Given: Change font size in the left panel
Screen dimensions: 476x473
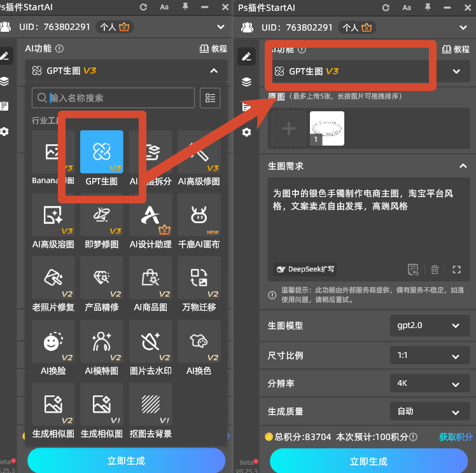Looking at the screenshot, I should coord(164,7).
